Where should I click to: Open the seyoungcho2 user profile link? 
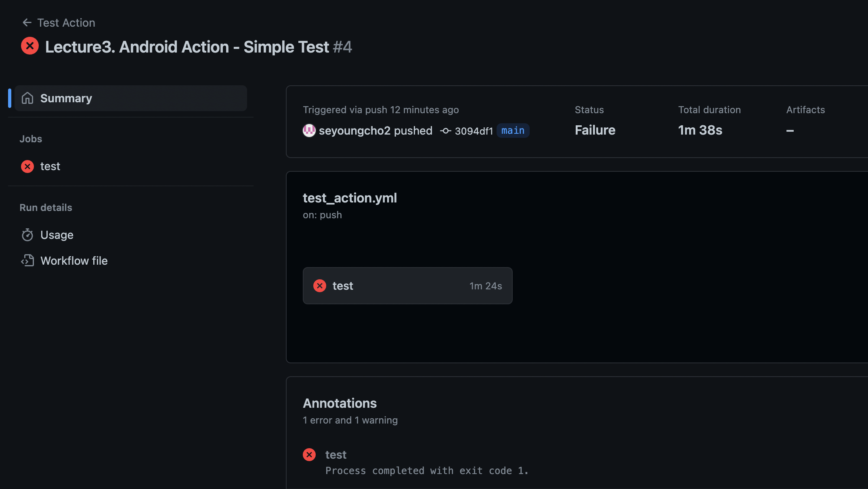click(354, 131)
